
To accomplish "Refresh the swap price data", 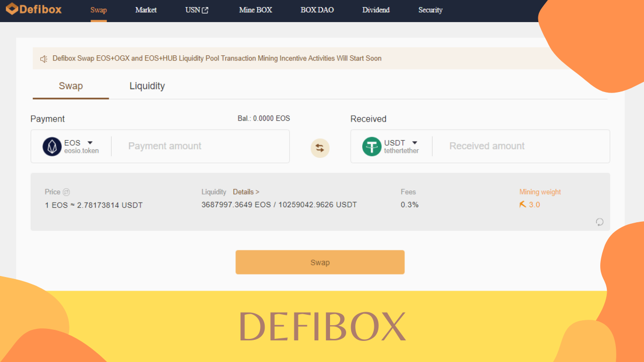I will 600,222.
